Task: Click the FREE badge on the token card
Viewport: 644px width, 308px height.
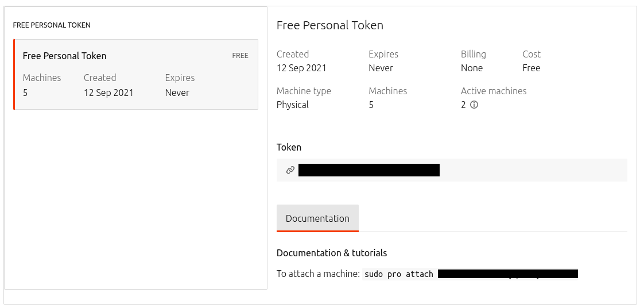Action: 240,56
